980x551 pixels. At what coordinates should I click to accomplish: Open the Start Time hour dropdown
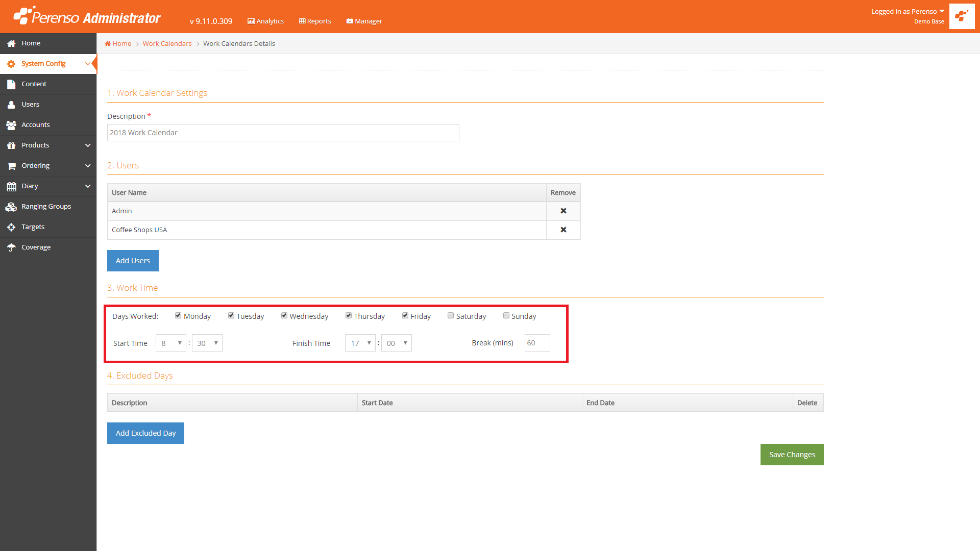171,343
